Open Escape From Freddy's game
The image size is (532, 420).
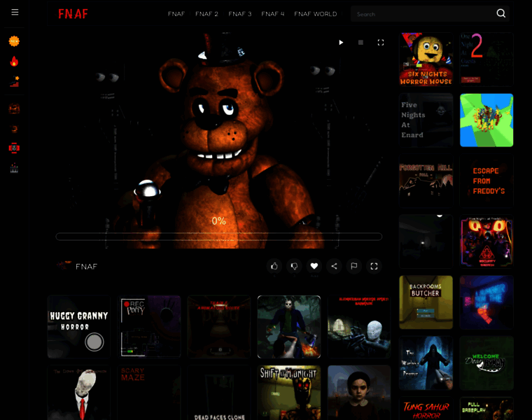tap(486, 181)
